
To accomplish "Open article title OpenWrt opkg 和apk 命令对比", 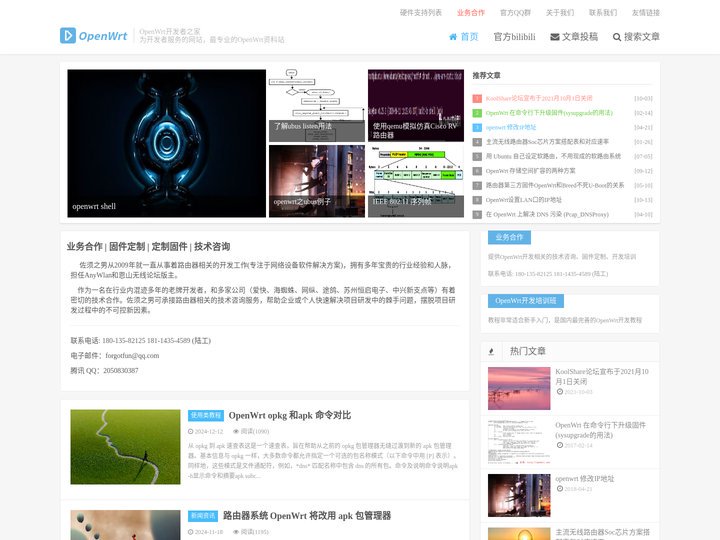I will pos(290,415).
